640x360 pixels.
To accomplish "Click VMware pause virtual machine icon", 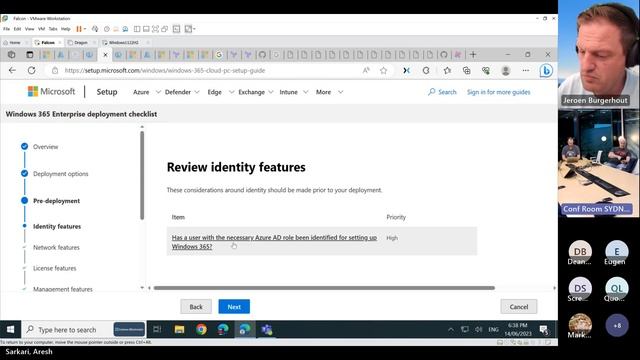I will click(x=79, y=29).
